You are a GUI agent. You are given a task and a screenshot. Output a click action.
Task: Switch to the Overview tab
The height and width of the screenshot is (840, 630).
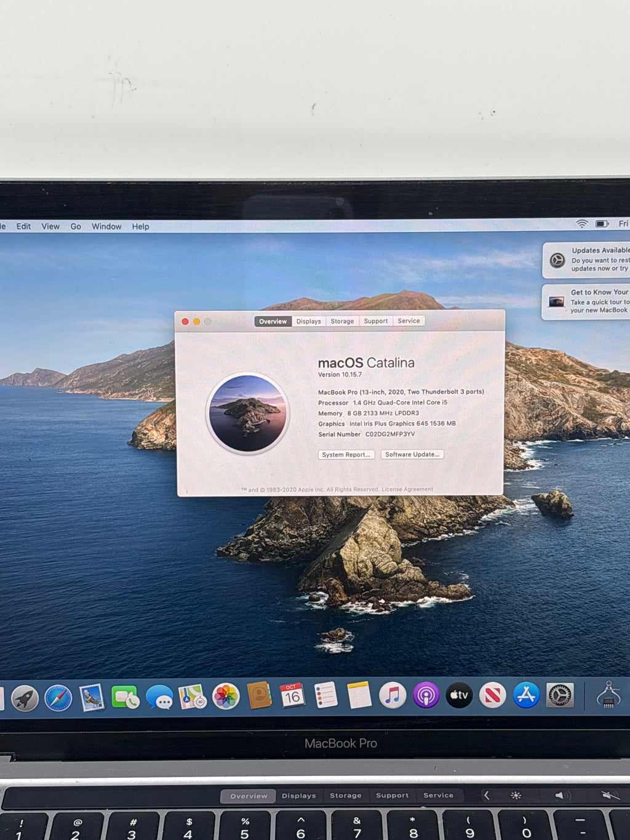pos(273,321)
